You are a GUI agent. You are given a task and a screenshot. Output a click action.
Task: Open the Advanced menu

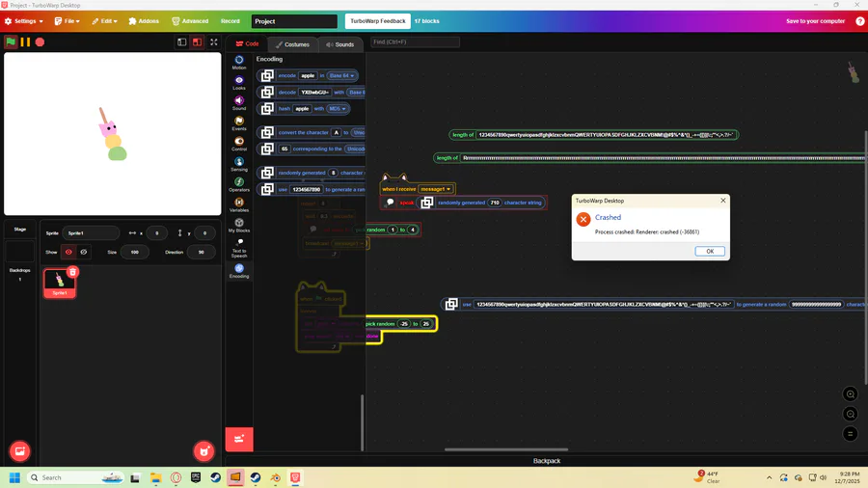pyautogui.click(x=190, y=21)
